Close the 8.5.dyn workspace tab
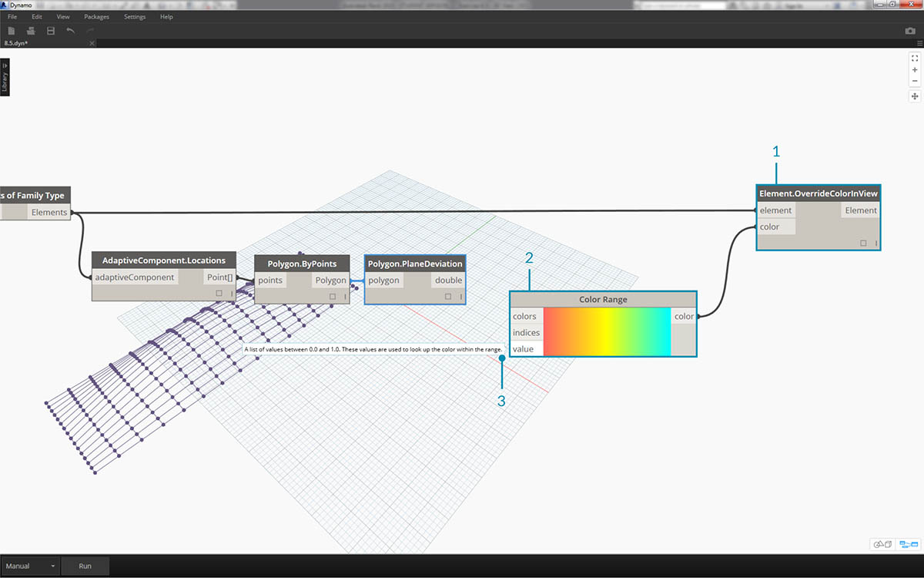The width and height of the screenshot is (924, 578). click(x=92, y=43)
